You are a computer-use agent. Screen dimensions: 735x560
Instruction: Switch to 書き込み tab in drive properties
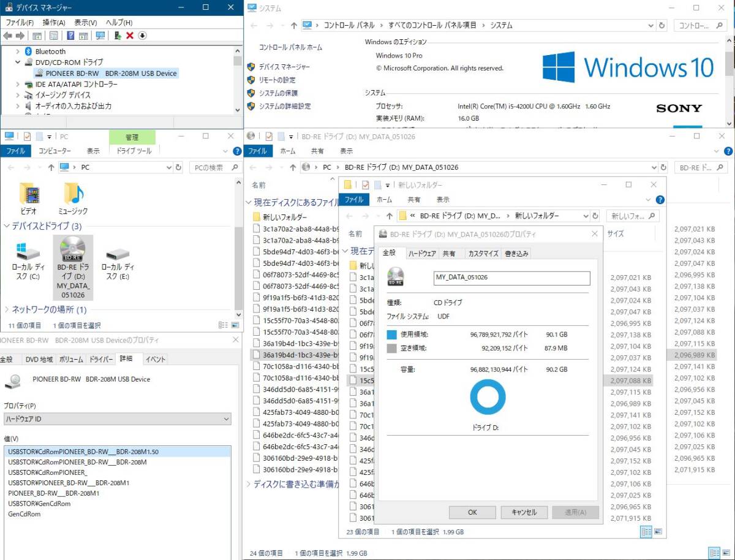(517, 254)
